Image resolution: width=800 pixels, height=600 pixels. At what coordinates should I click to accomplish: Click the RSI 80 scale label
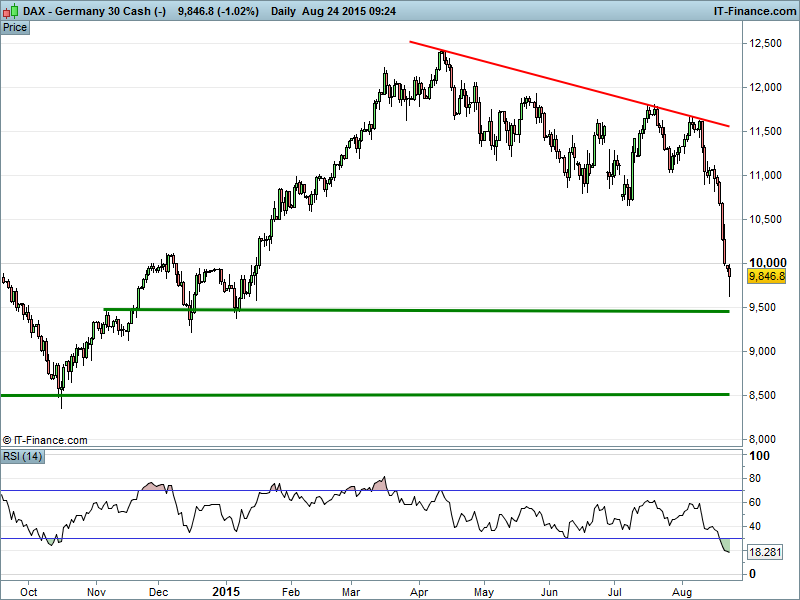point(758,479)
